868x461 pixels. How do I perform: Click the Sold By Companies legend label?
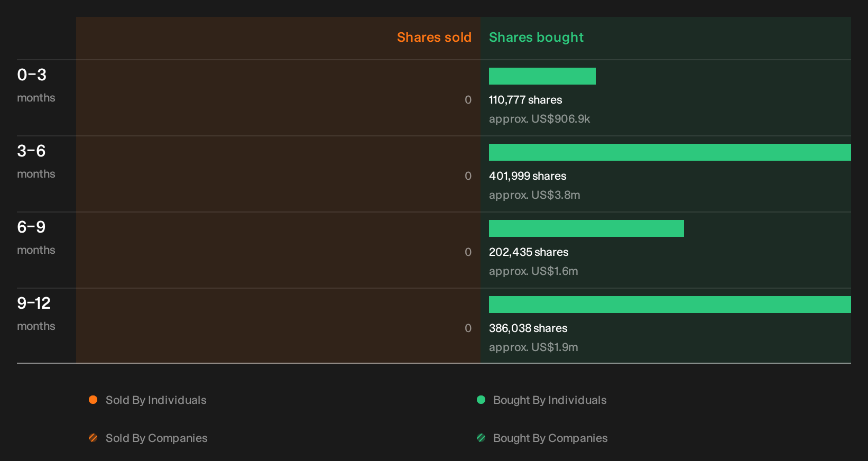click(x=156, y=438)
